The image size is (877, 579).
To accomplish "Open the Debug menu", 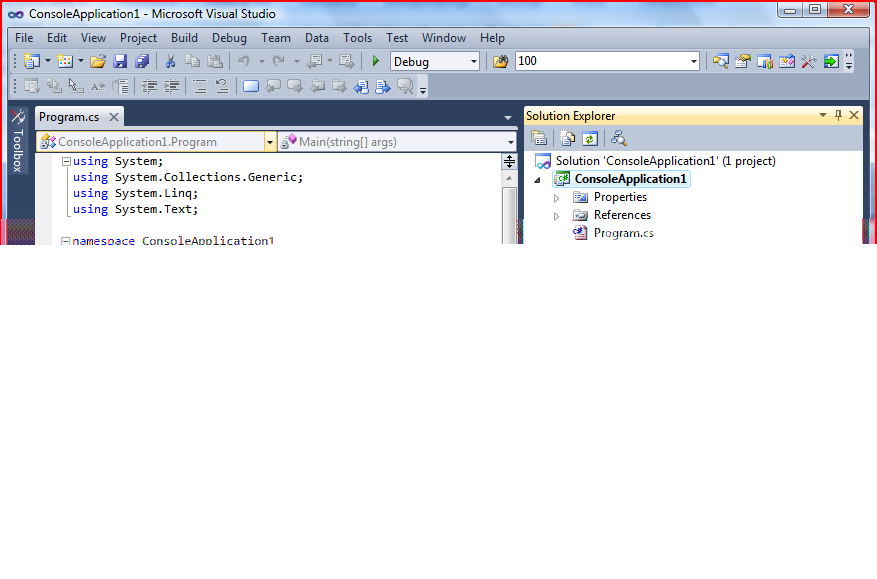I will (x=229, y=38).
